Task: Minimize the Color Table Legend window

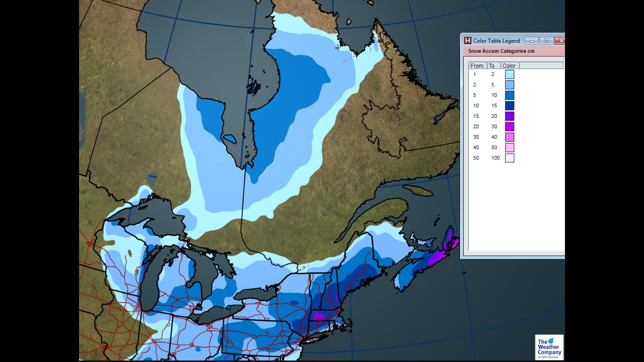Action: (531, 40)
